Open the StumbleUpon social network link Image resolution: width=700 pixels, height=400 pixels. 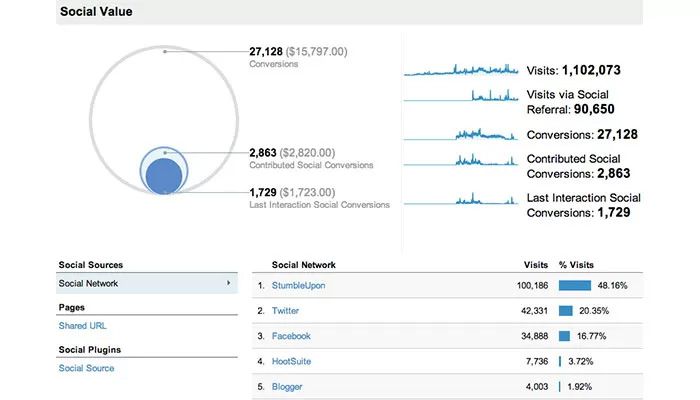point(298,285)
